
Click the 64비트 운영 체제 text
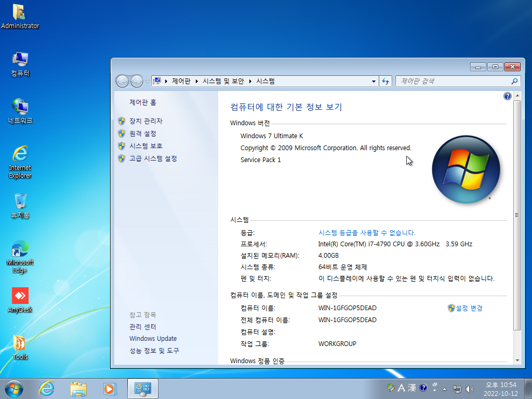click(343, 267)
